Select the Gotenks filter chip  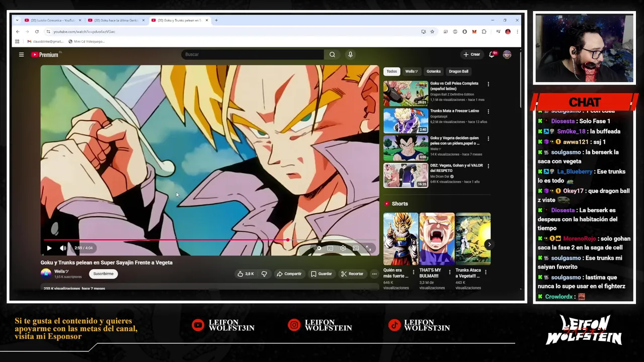click(434, 71)
